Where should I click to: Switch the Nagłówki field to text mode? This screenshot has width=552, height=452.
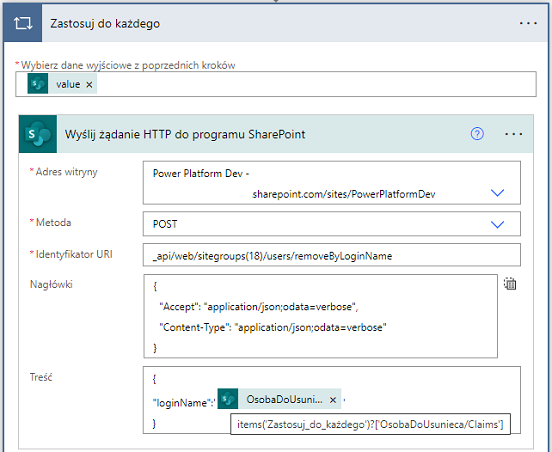click(510, 284)
